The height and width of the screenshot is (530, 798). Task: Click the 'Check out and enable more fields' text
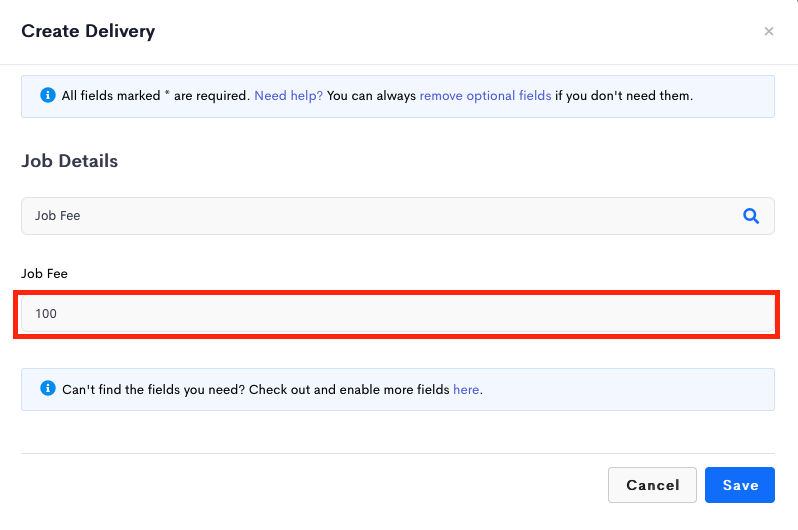(x=349, y=389)
